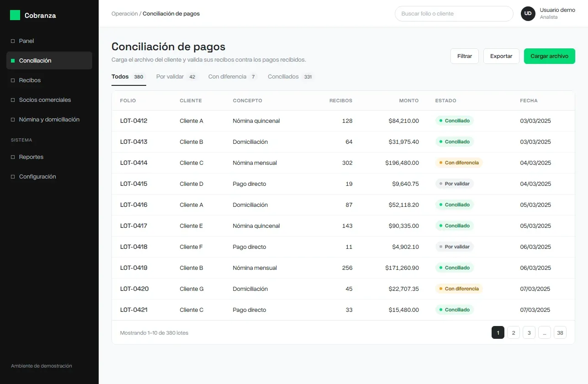
Task: Click the Conciliado badge for LOT-0419
Action: click(455, 268)
